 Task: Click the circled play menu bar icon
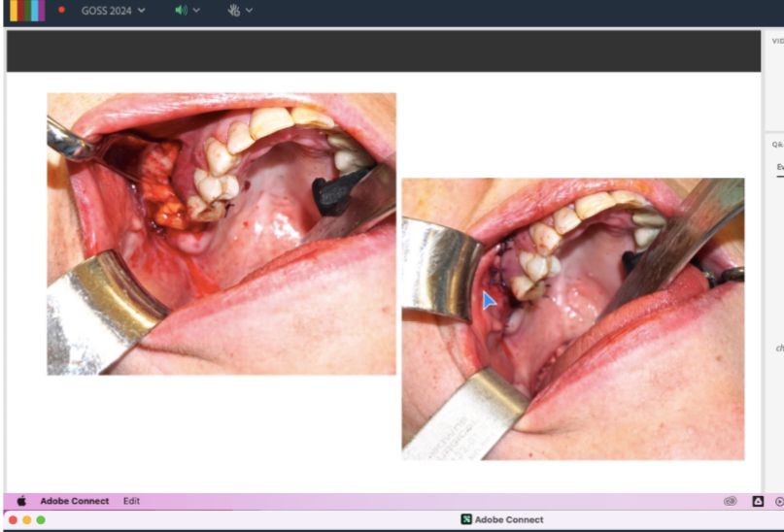pos(779,501)
